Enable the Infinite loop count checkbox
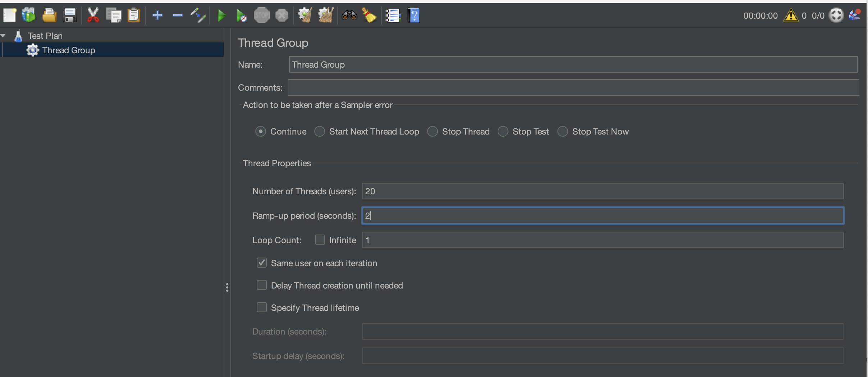The height and width of the screenshot is (377, 868). 320,240
